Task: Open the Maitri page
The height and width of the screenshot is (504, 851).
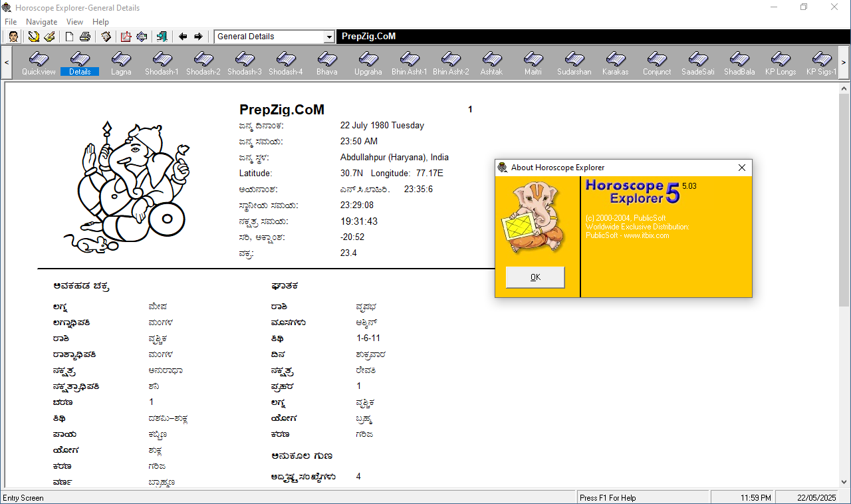Action: click(533, 63)
